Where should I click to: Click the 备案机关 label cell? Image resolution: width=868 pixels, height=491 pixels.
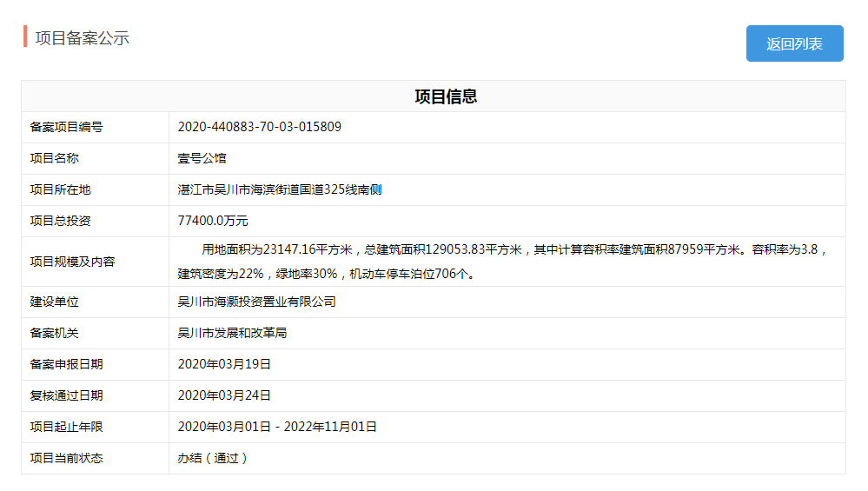tap(96, 333)
